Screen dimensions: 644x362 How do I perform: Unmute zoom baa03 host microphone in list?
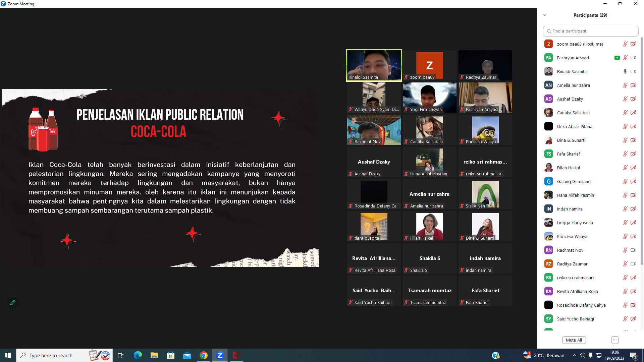[625, 44]
